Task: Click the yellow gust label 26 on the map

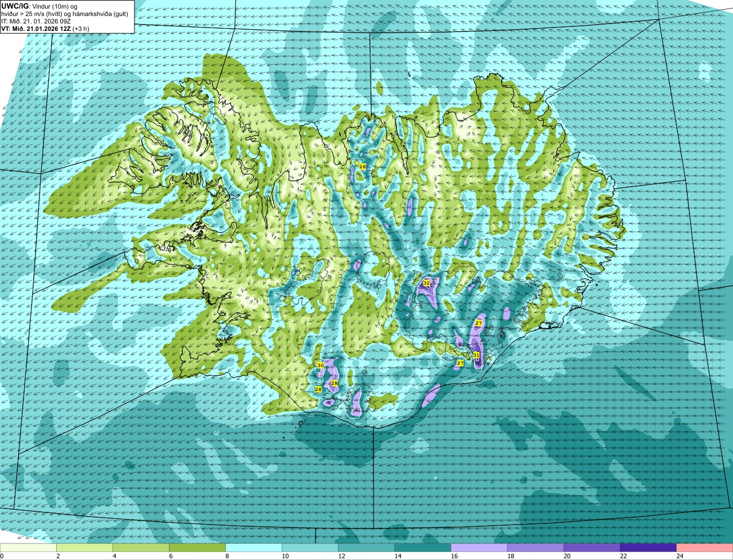Action: (x=362, y=167)
